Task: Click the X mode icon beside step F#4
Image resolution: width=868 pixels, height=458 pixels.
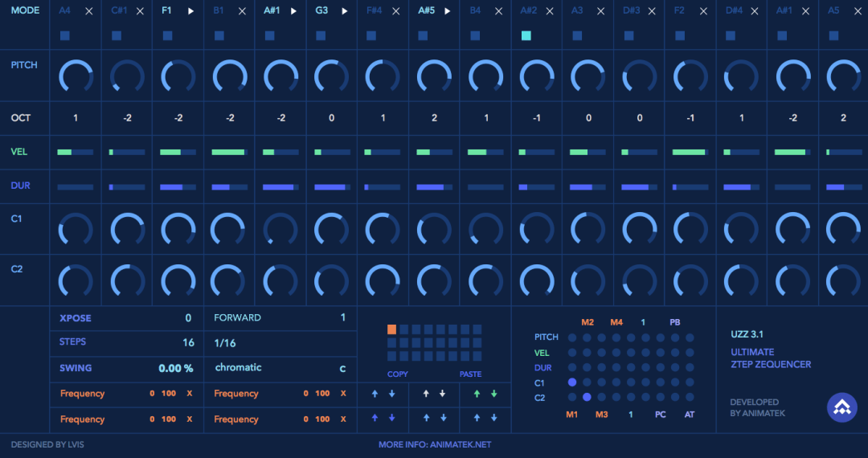Action: [395, 11]
